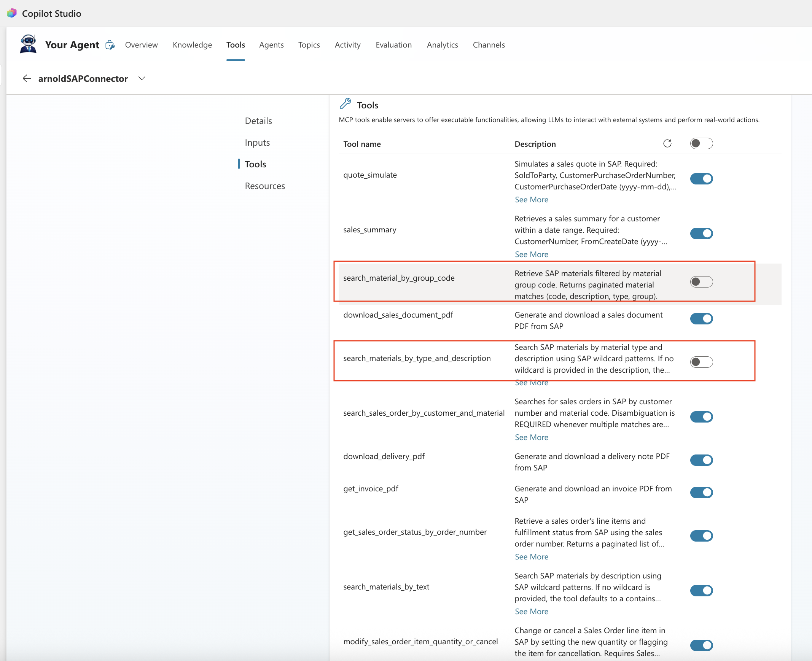
Task: Go to the Activity tab
Action: [x=347, y=45]
